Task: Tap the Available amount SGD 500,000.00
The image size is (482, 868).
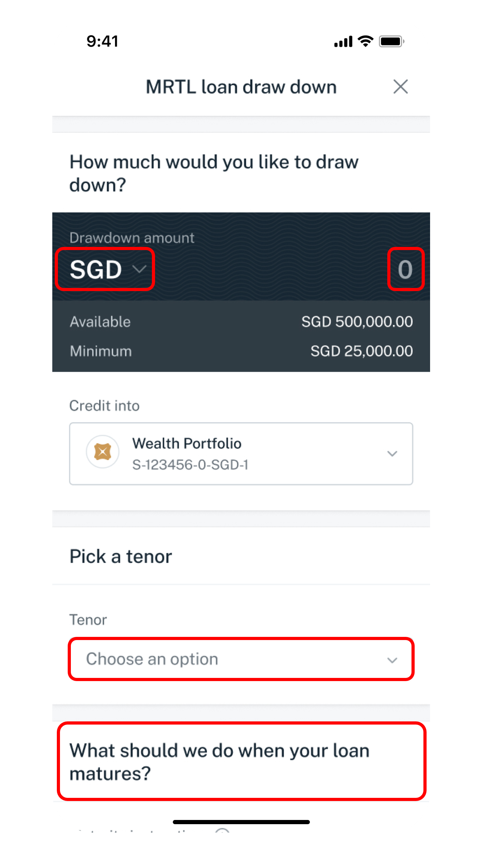Action: point(357,322)
